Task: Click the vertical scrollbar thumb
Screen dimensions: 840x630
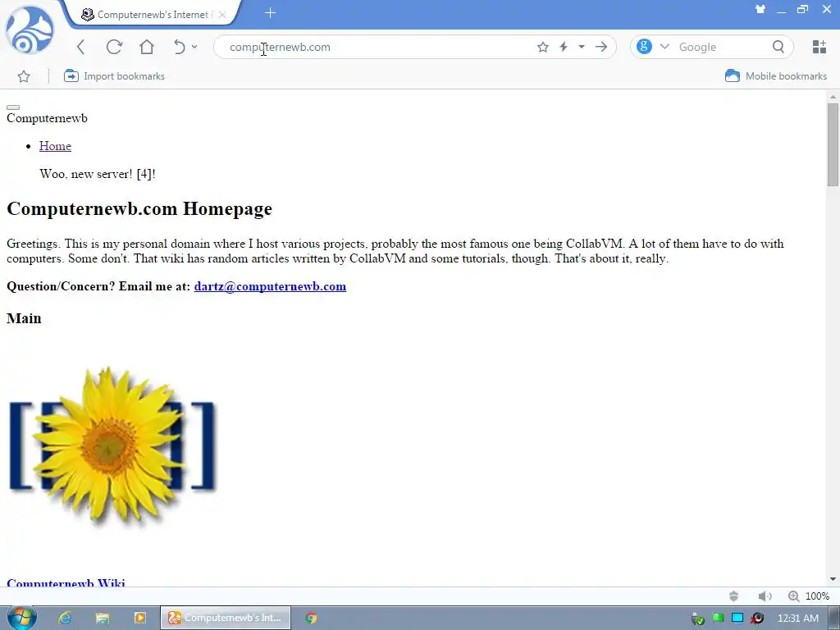Action: [833, 144]
